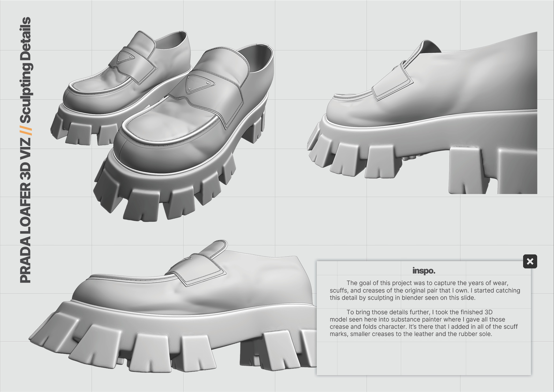Click the paragraph starting 'To bring those details further'

coord(424,323)
